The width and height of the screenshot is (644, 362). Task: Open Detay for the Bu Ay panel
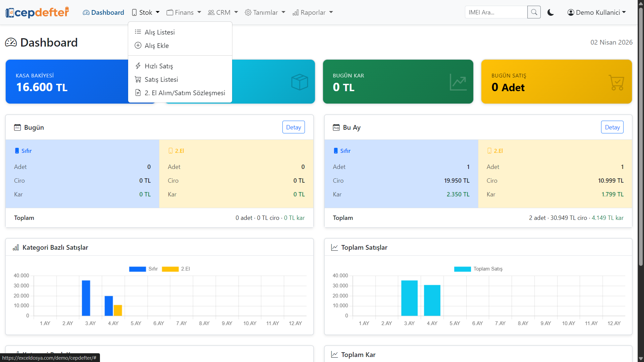point(612,127)
